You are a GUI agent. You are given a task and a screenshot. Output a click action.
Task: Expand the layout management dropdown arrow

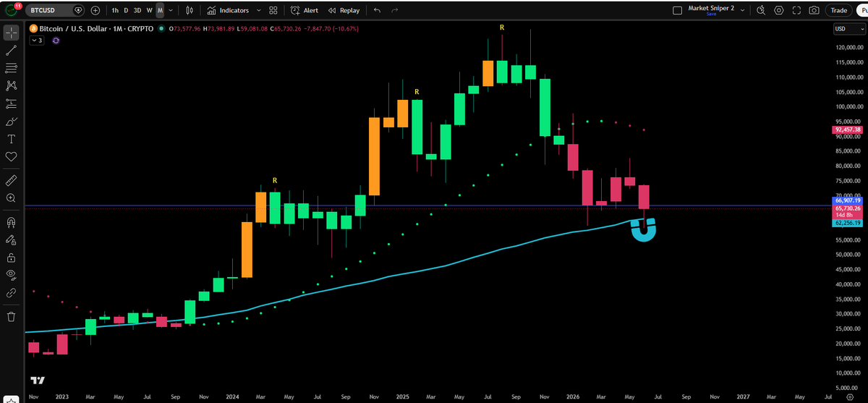point(743,11)
